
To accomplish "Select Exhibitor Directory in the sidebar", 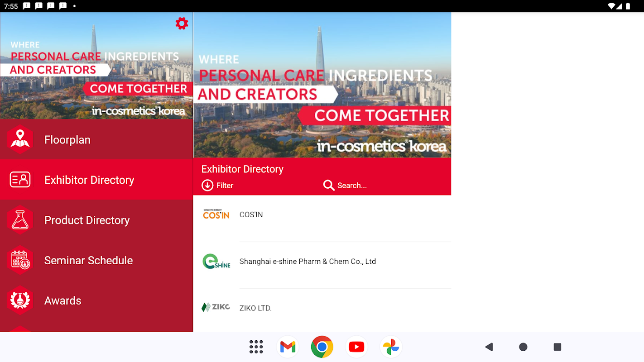I will (x=96, y=180).
